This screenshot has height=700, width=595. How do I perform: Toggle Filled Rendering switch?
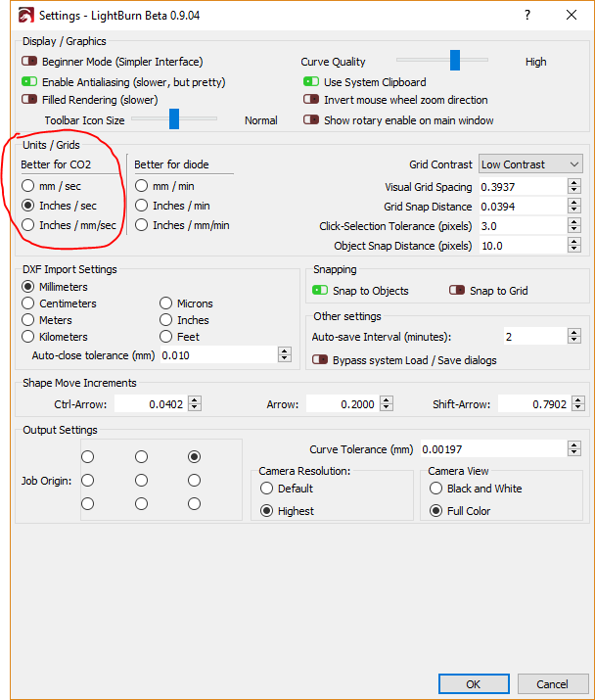click(29, 99)
